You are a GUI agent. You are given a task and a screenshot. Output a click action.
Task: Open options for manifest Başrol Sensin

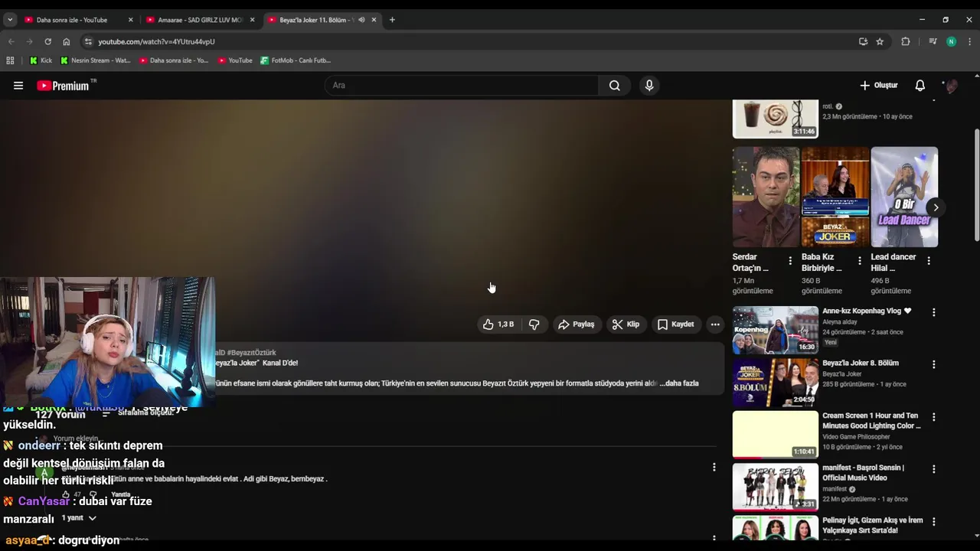coord(933,469)
